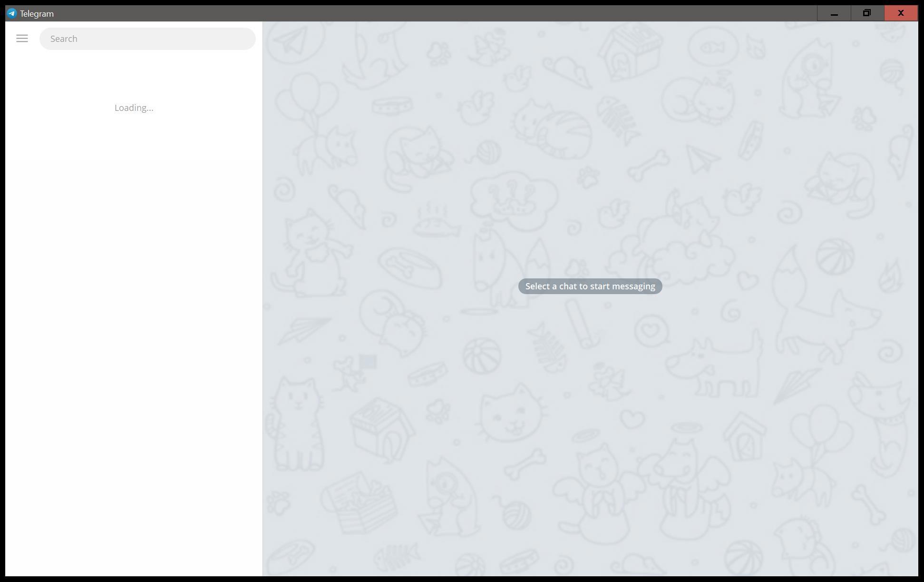Image resolution: width=924 pixels, height=582 pixels.
Task: Close the Telegram window
Action: 900,13
